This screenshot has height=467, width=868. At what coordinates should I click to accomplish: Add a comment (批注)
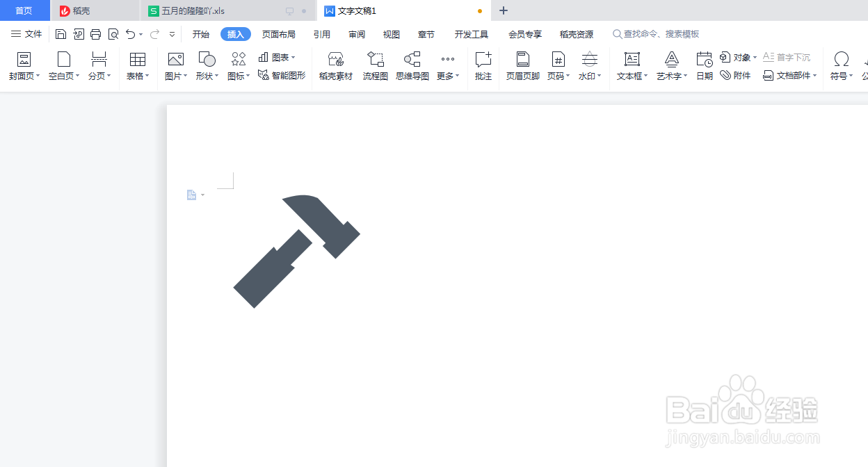483,67
